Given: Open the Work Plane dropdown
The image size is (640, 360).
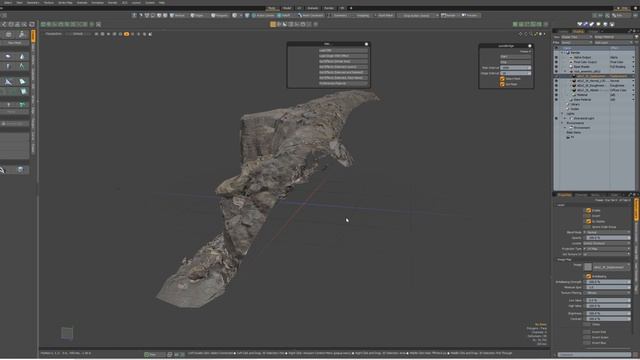Looking at the screenshot, I should (384, 16).
